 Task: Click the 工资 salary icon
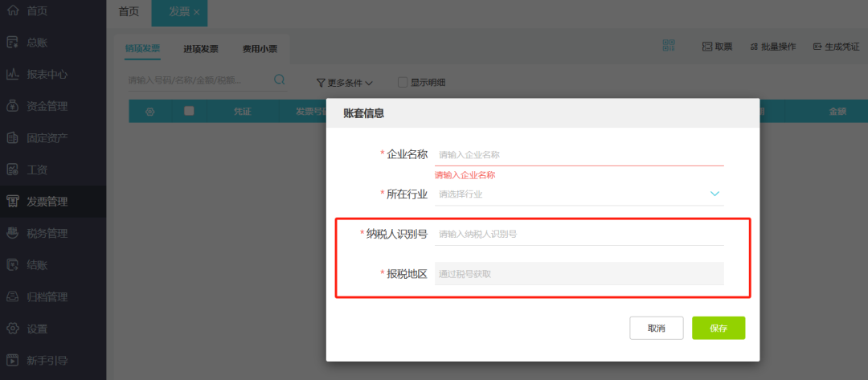pyautogui.click(x=13, y=170)
